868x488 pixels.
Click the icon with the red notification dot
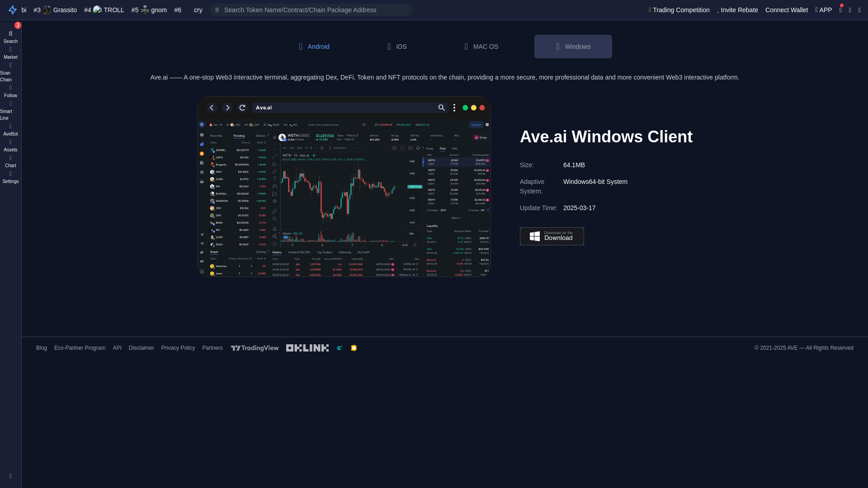pyautogui.click(x=840, y=10)
